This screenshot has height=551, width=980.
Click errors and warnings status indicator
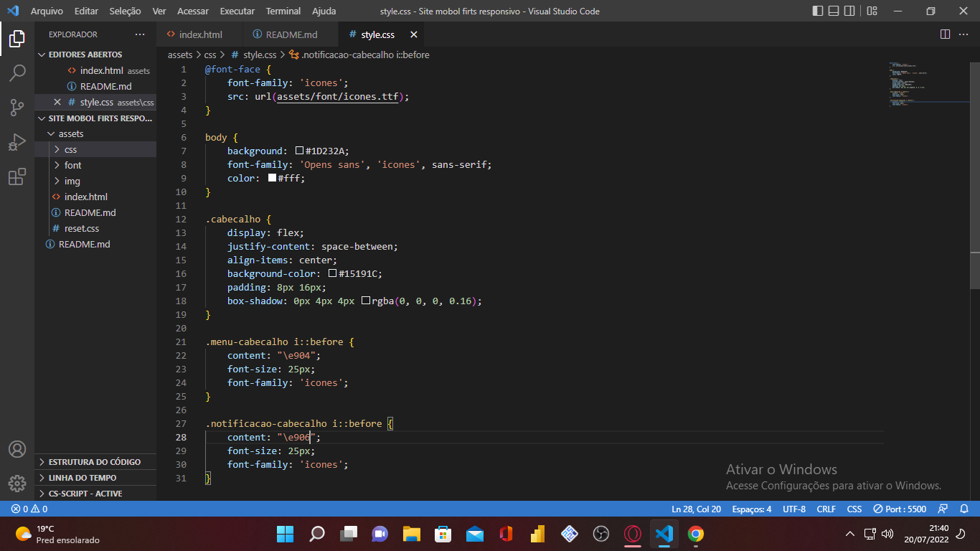pyautogui.click(x=29, y=509)
